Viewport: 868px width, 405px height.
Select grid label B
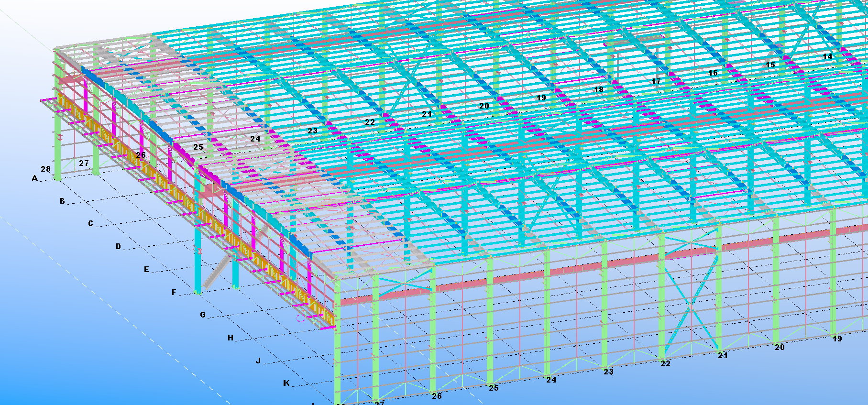(62, 201)
